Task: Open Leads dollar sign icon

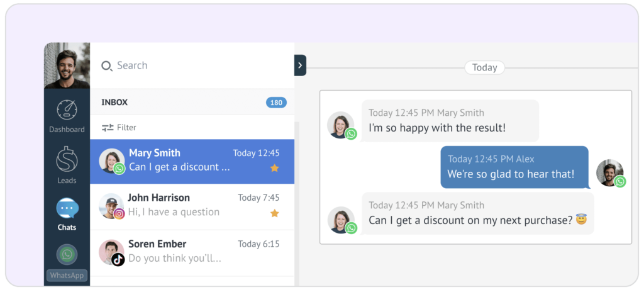Action: pos(67,159)
